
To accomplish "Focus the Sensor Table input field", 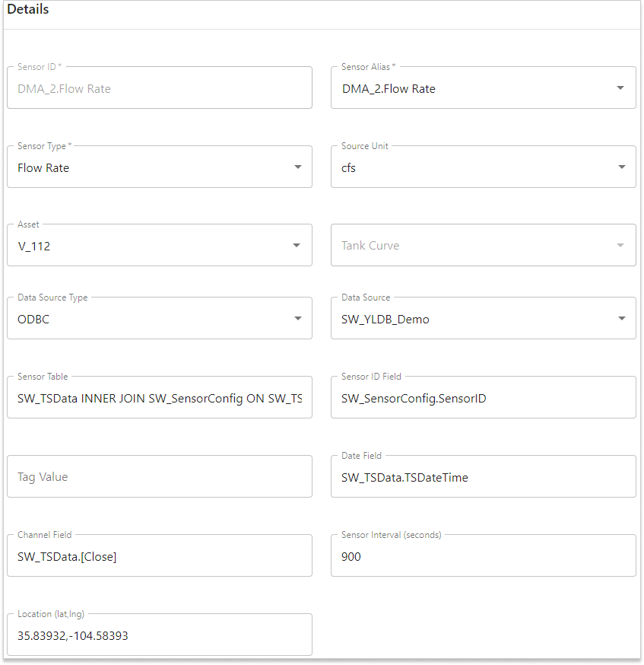I will point(159,398).
